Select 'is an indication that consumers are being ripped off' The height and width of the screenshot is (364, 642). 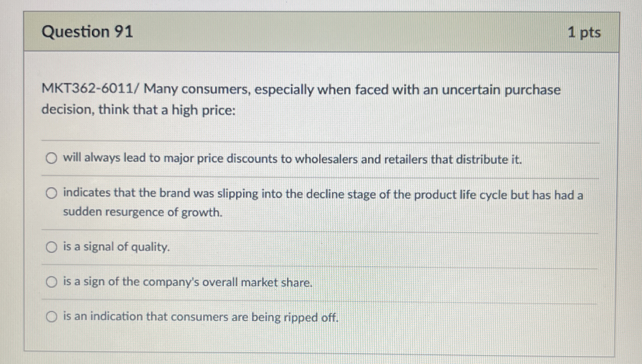click(x=52, y=317)
